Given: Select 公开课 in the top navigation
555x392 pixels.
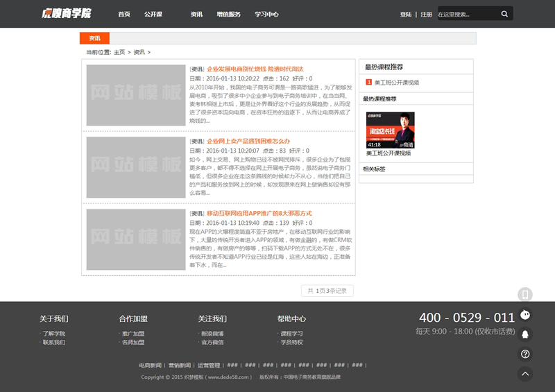Looking at the screenshot, I should [x=153, y=14].
